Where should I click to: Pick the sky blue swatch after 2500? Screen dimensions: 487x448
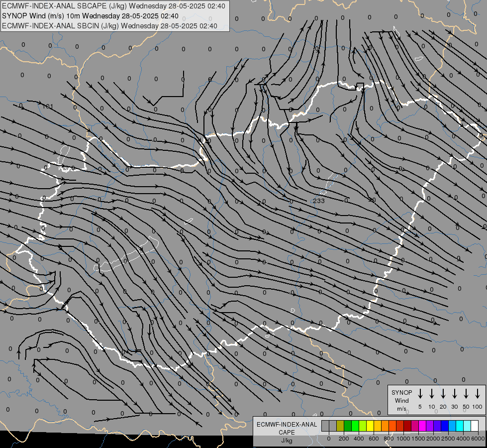(x=453, y=426)
